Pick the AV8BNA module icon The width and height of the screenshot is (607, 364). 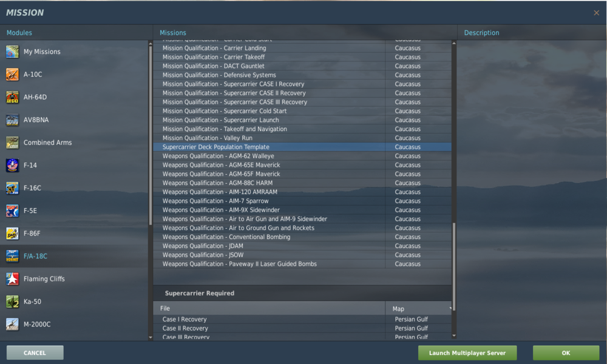click(12, 120)
